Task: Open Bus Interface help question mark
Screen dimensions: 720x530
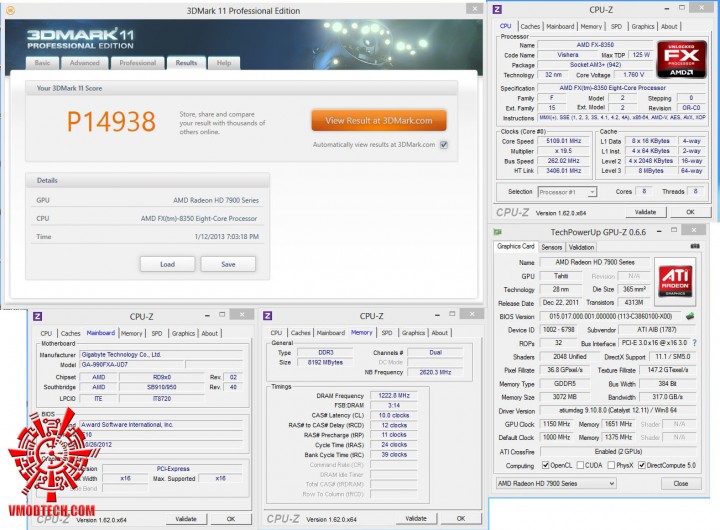Action: pos(694,343)
